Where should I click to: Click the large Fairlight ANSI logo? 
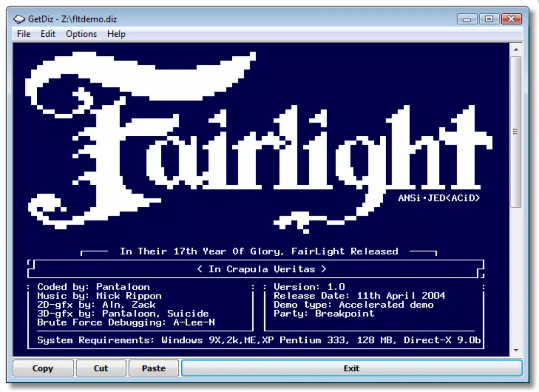click(x=259, y=142)
